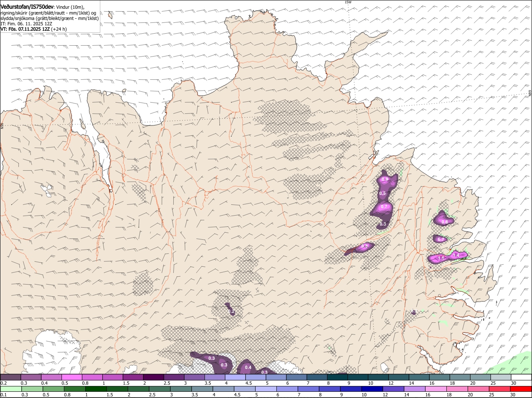Select the IT: Fim. 06. 11. 2025 12Z line
The height and width of the screenshot is (398, 532).
pyautogui.click(x=26, y=24)
